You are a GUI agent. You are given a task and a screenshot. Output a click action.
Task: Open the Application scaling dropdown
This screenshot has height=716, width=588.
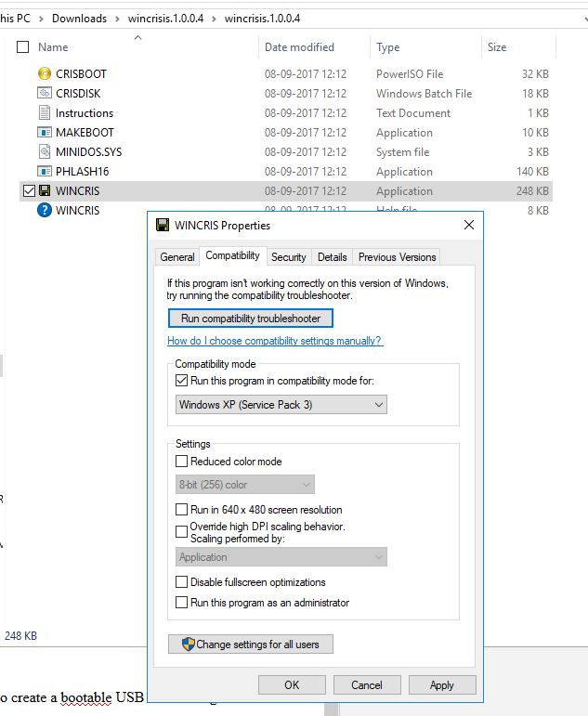(x=281, y=557)
